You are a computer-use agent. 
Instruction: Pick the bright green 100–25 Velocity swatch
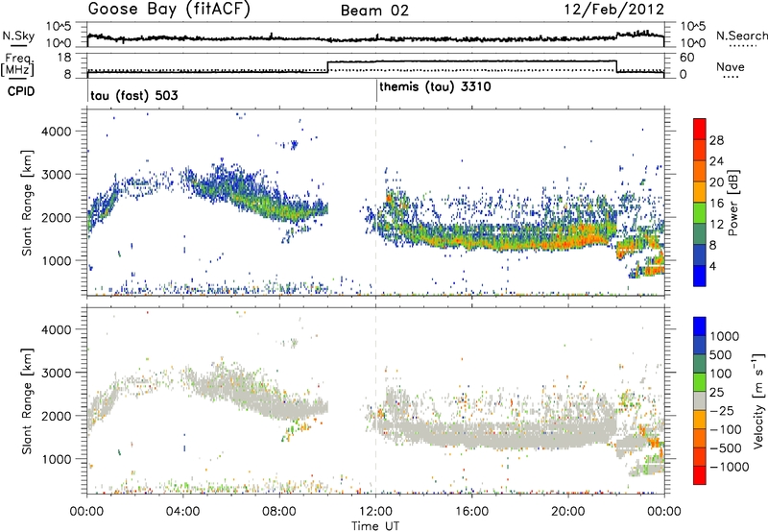click(700, 382)
